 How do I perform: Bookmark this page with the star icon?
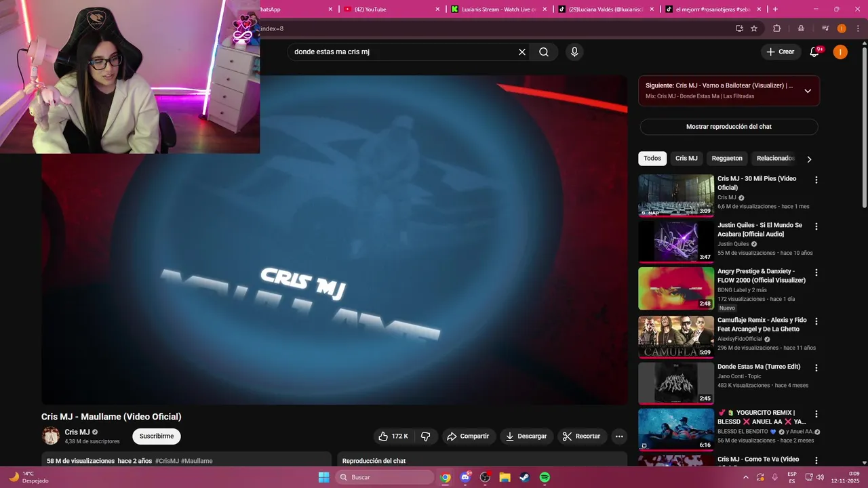(x=754, y=28)
